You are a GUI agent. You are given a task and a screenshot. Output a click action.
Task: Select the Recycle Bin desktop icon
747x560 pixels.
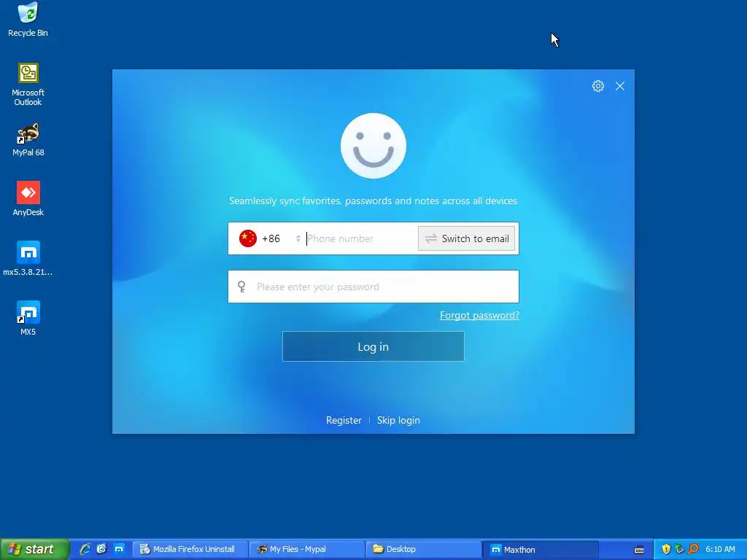28,20
